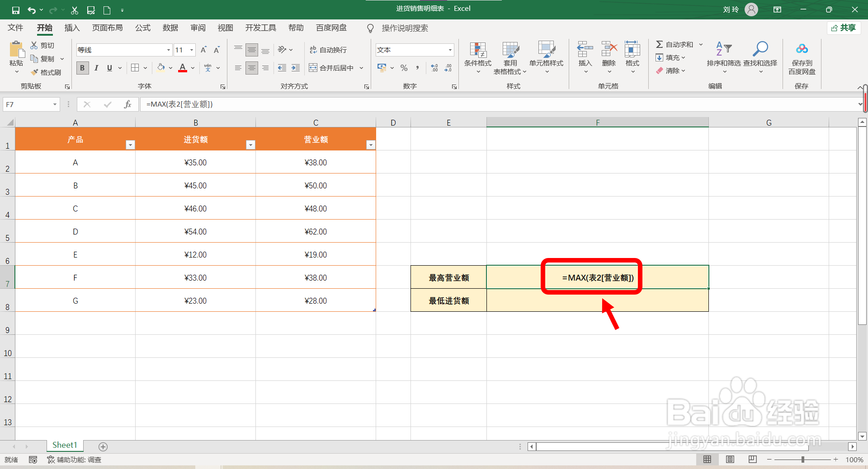Open Conditional Formatting (条件格式)
868x469 pixels.
pos(478,58)
